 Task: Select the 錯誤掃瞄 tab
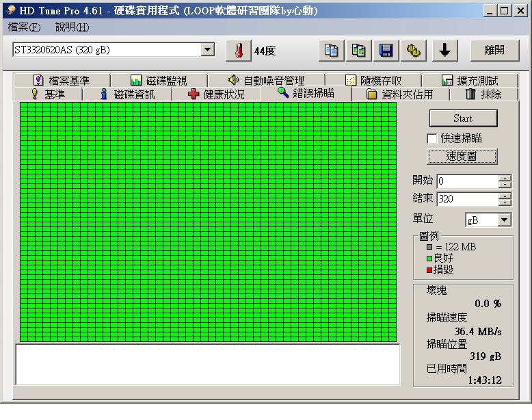[x=306, y=93]
